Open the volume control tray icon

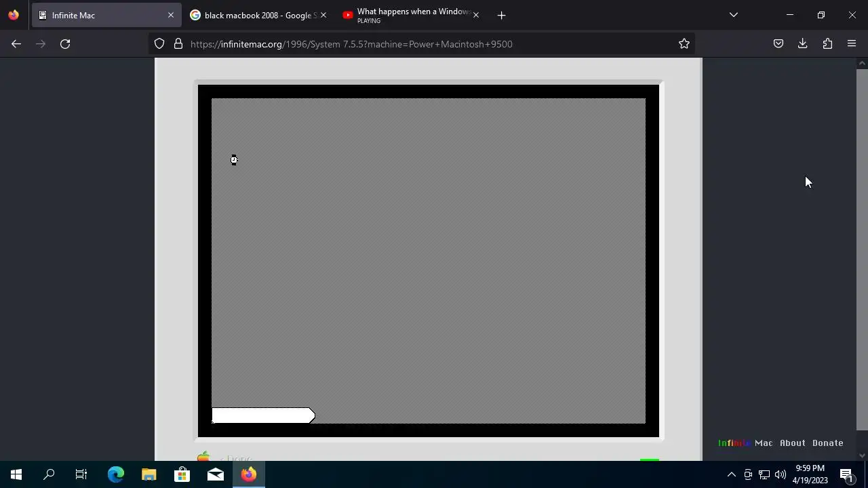coord(781,474)
